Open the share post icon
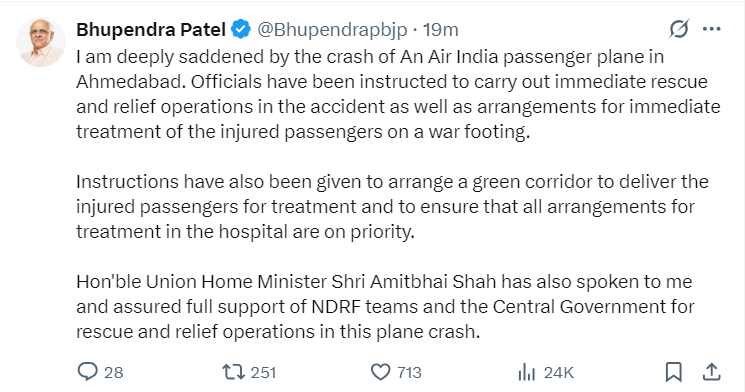 pos(711,372)
